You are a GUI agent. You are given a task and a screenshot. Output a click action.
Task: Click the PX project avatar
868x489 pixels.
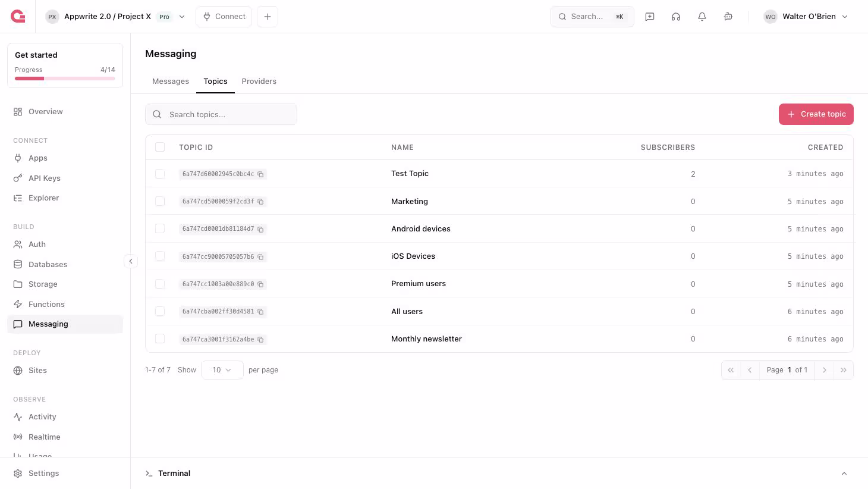tap(52, 17)
